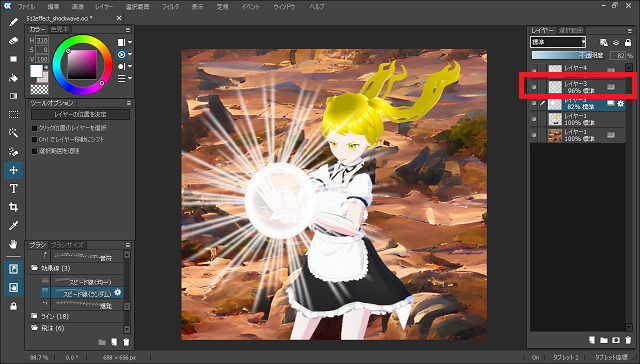Image resolution: width=640 pixels, height=364 pixels.
Task: Open the フィルタ menu
Action: [170, 7]
